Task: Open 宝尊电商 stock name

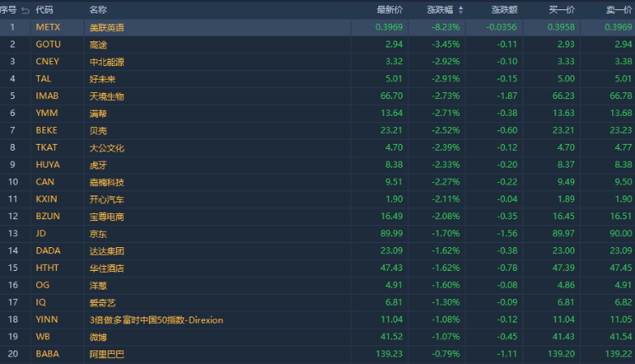Action: [107, 217]
